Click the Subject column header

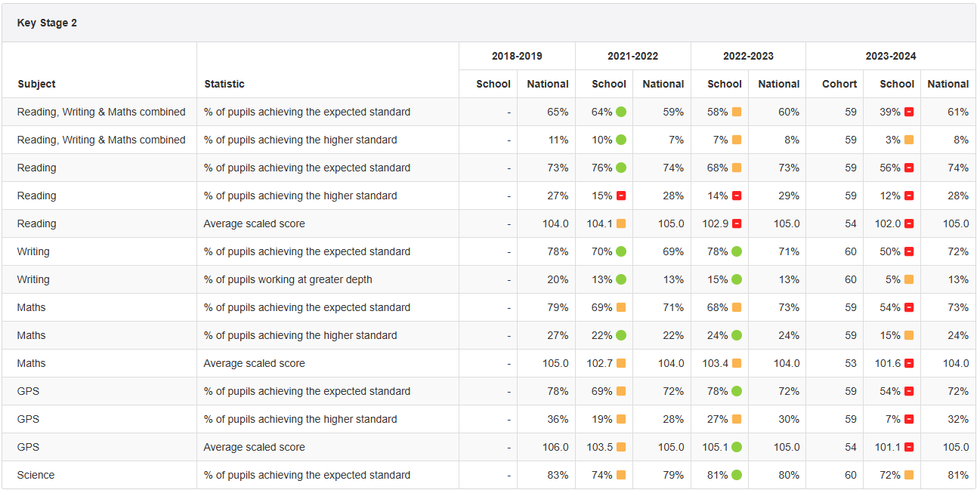tap(36, 84)
